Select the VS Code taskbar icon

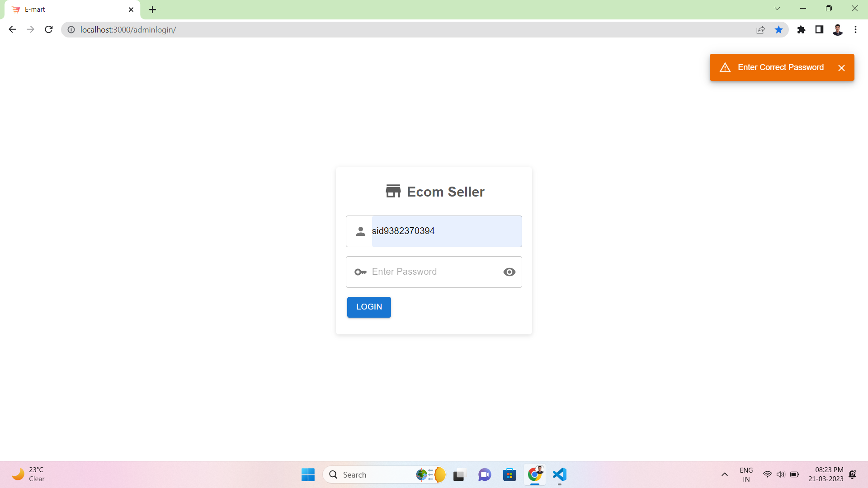(x=559, y=474)
